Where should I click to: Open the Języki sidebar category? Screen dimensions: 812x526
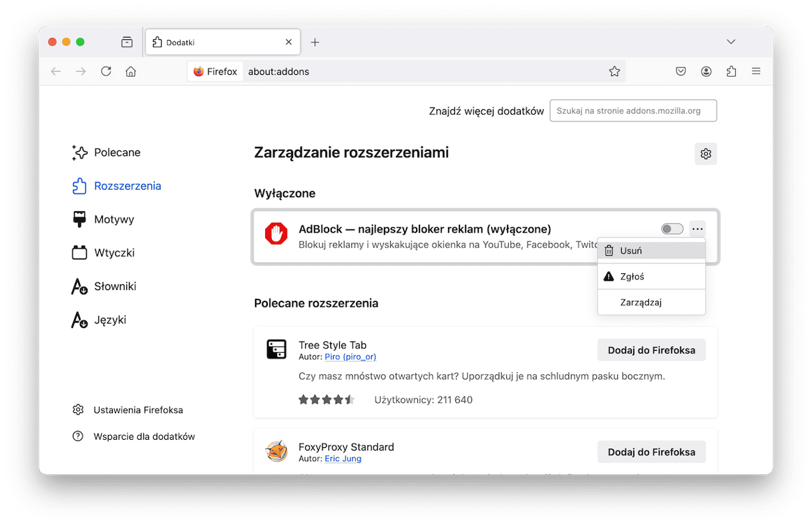click(99, 319)
